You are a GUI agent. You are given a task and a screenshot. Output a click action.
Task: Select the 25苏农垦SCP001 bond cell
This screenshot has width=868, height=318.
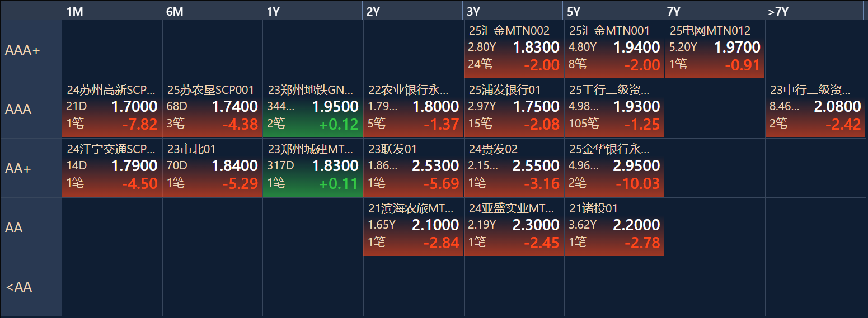pyautogui.click(x=212, y=108)
